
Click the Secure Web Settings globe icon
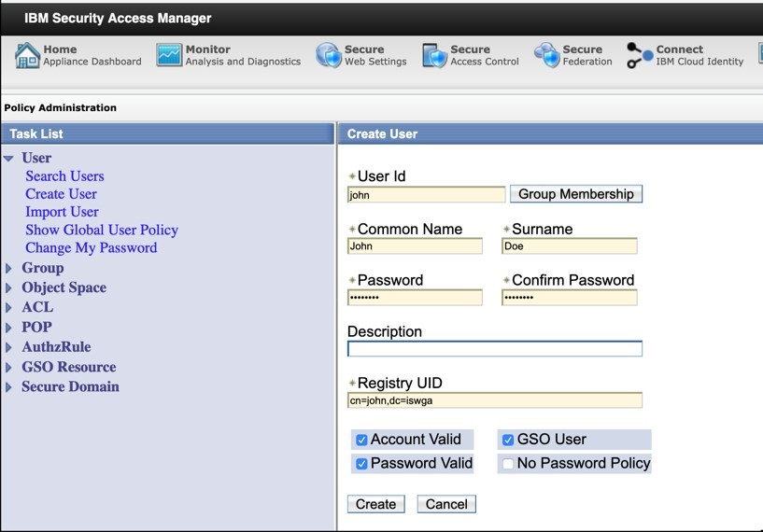click(329, 55)
